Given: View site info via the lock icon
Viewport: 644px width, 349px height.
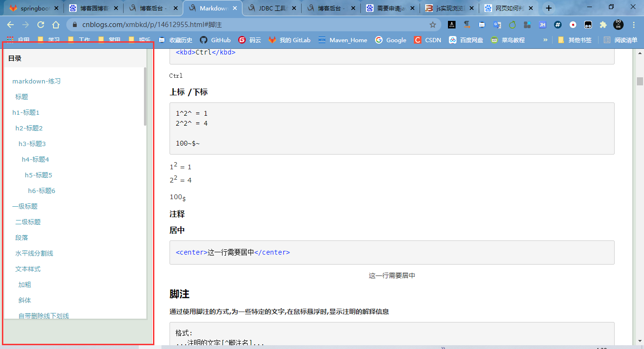Looking at the screenshot, I should (x=75, y=25).
